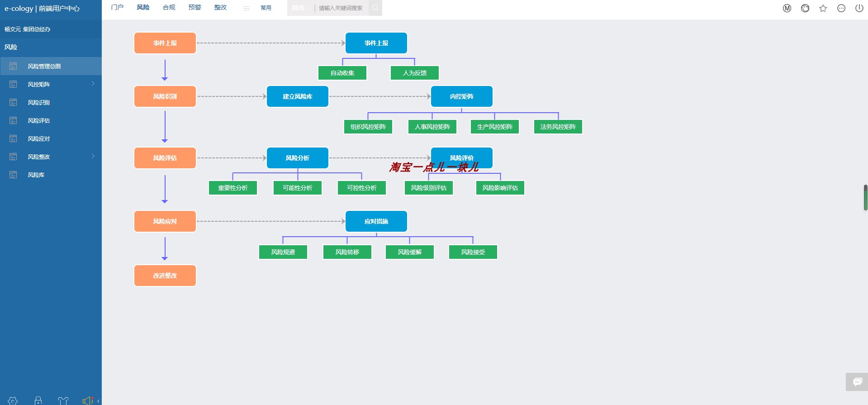Select 风险库 in the sidebar

click(51, 175)
